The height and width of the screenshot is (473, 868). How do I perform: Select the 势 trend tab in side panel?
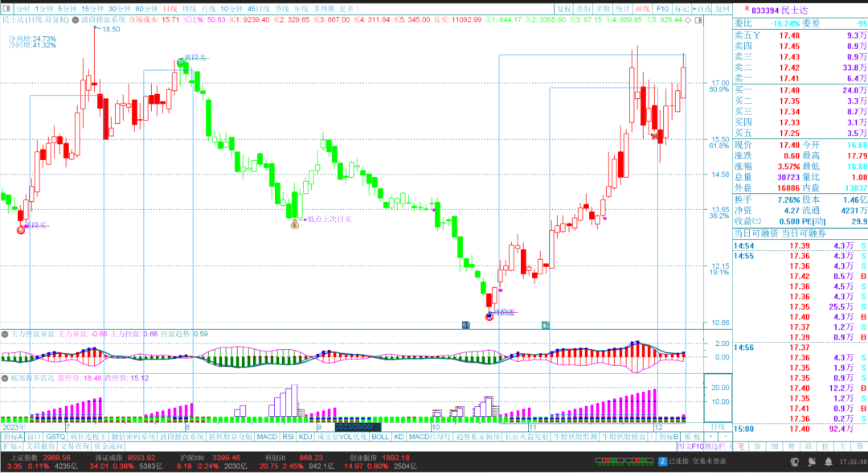click(x=792, y=446)
